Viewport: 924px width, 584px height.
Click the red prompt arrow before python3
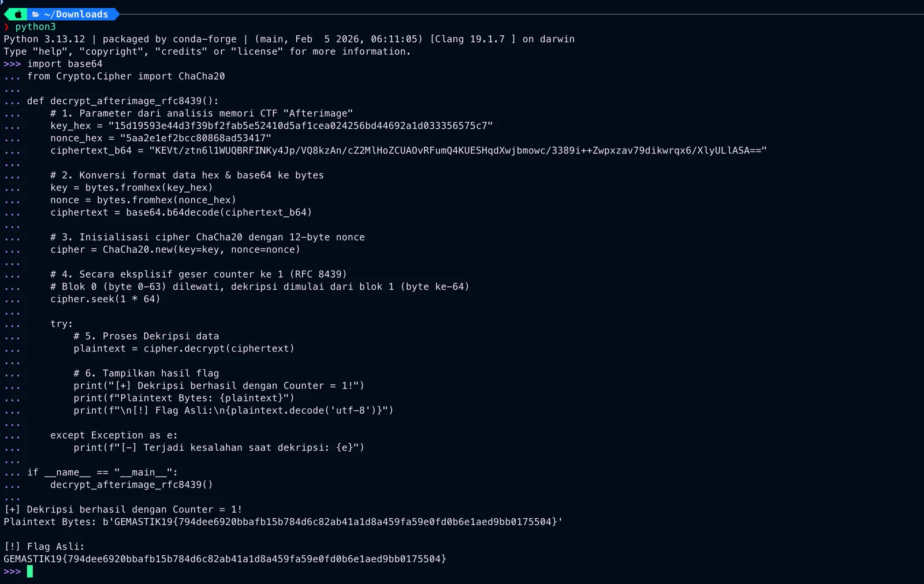point(6,27)
